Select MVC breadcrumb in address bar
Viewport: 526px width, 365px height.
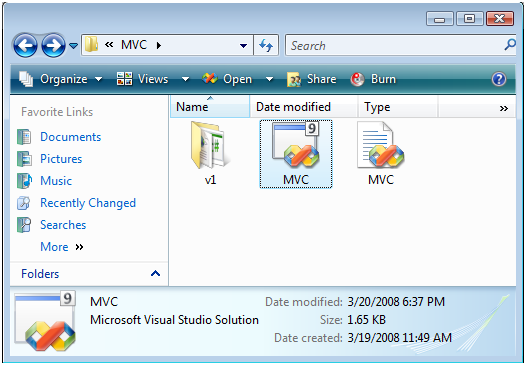[x=134, y=45]
